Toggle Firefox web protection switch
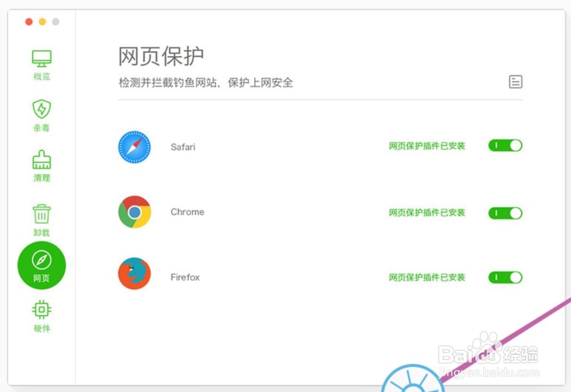This screenshot has height=392, width=571. [x=505, y=278]
